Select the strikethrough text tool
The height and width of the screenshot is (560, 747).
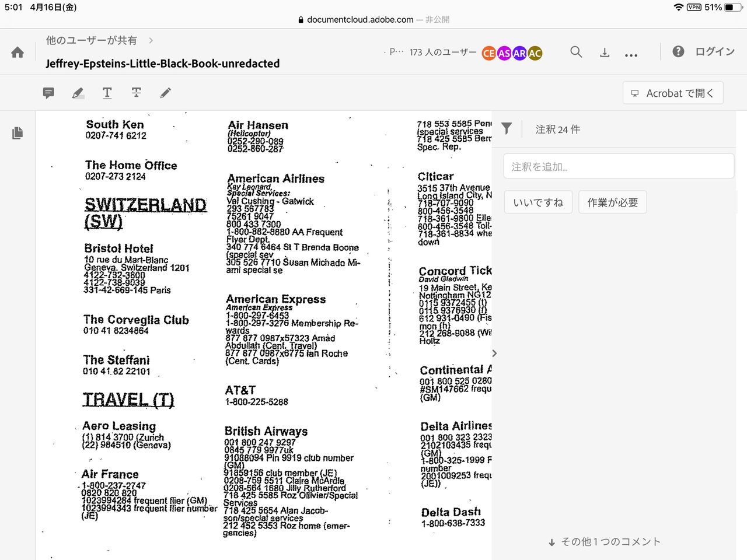(136, 93)
